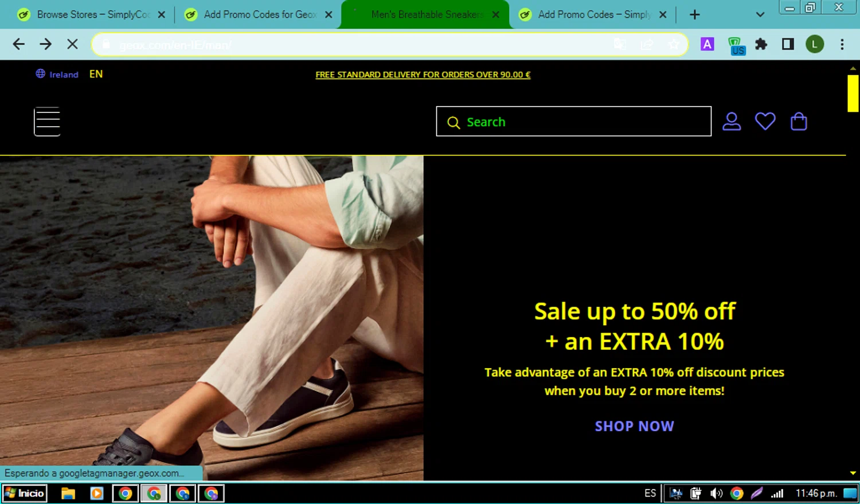Click the browser forward arrow
Image resolution: width=860 pixels, height=504 pixels.
click(45, 44)
